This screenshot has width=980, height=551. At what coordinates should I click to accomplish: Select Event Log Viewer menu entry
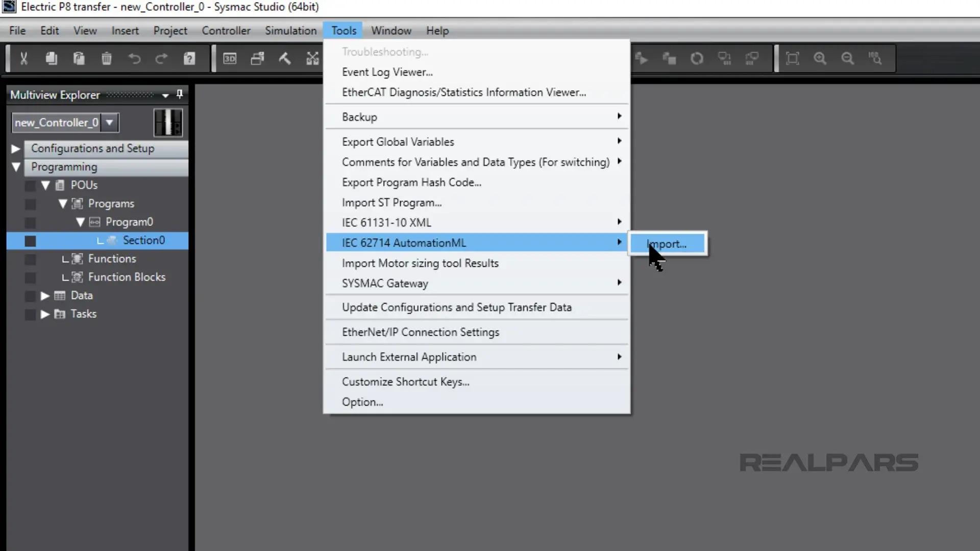(477, 72)
